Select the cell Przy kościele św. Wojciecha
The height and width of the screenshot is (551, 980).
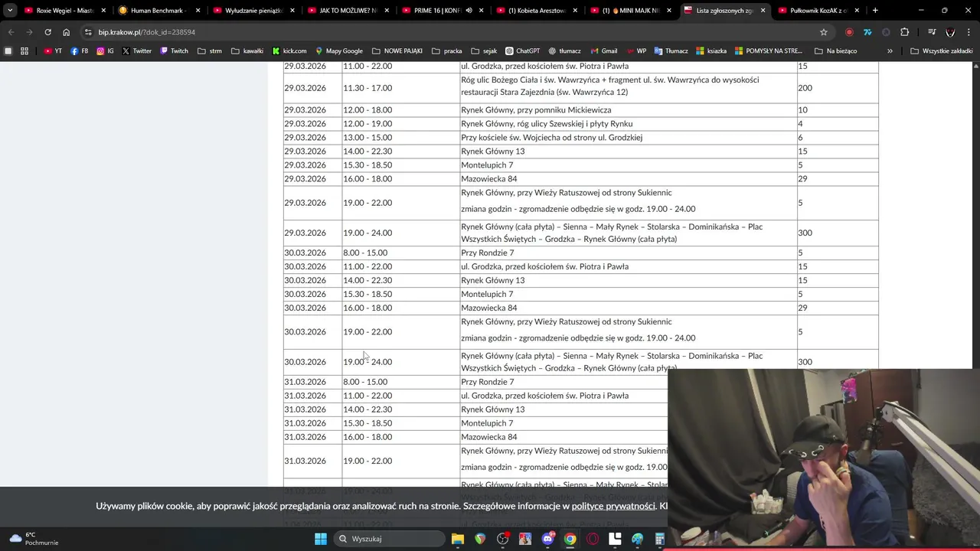[628, 137]
